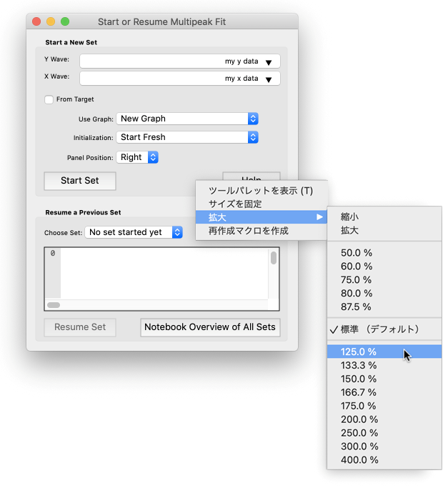This screenshot has height=493, width=448.
Task: Open the Initialization Start Fresh dropdown
Action: tap(186, 137)
